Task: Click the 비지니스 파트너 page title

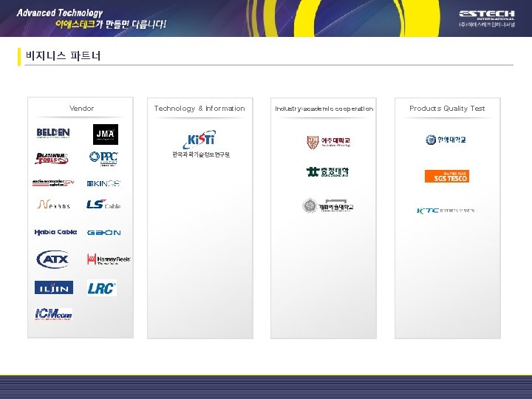Action: point(63,55)
